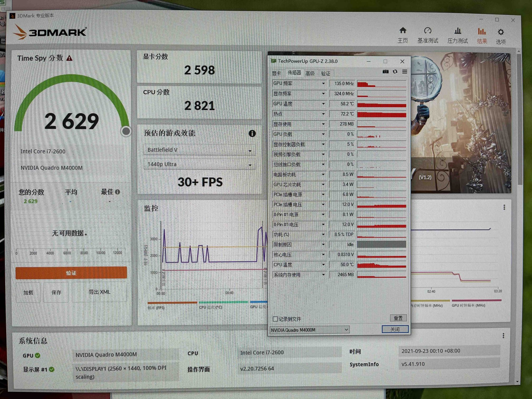Open the Benchmarks (基准测试) gauge icon
The image size is (532, 399).
coord(427,31)
